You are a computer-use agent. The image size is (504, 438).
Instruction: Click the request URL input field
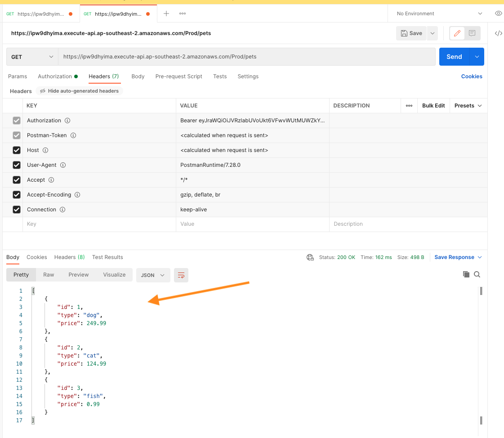(246, 57)
